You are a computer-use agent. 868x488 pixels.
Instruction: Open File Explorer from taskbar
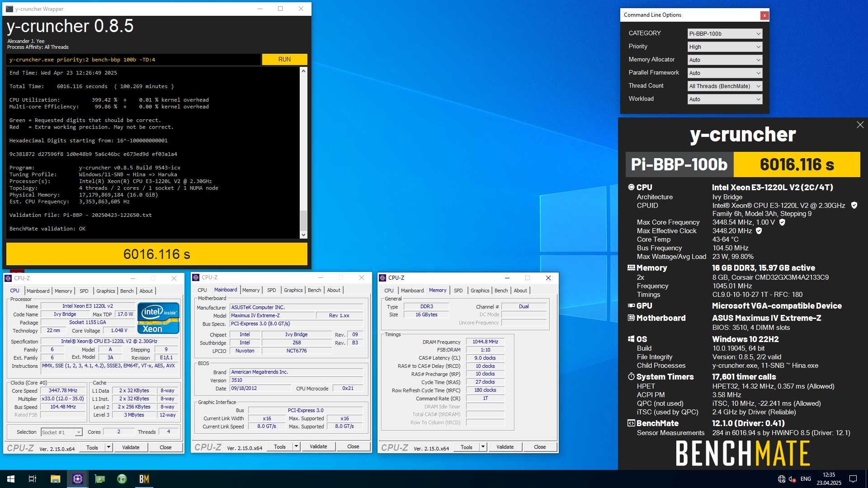tap(55, 479)
